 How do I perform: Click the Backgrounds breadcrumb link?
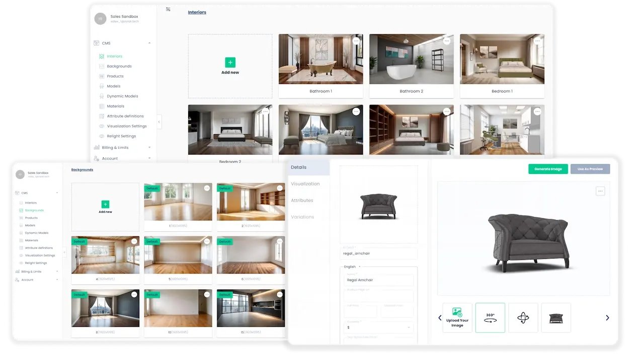(x=82, y=170)
